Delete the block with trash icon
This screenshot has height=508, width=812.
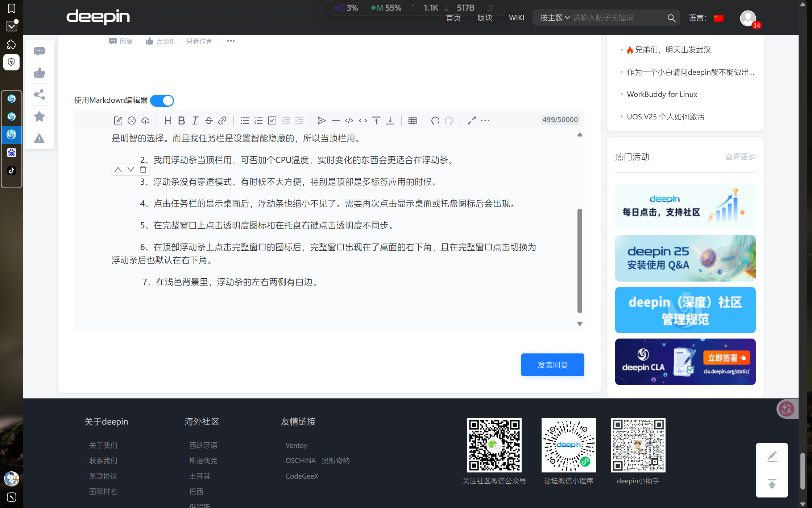coord(143,169)
